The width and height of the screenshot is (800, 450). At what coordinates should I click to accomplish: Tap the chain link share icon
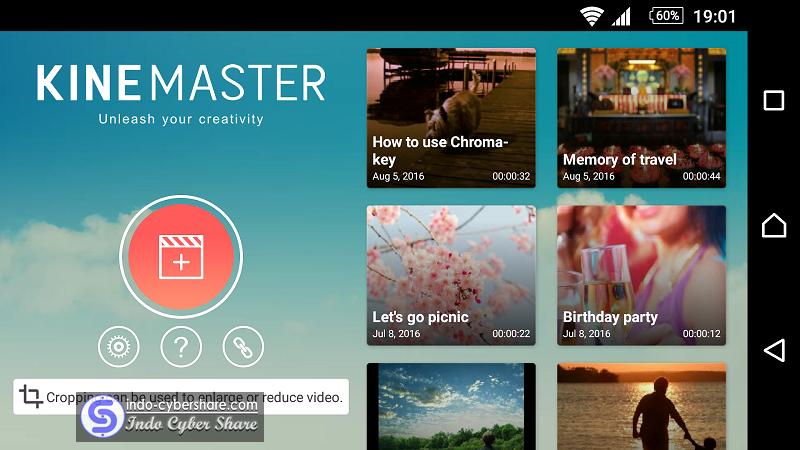(x=243, y=346)
